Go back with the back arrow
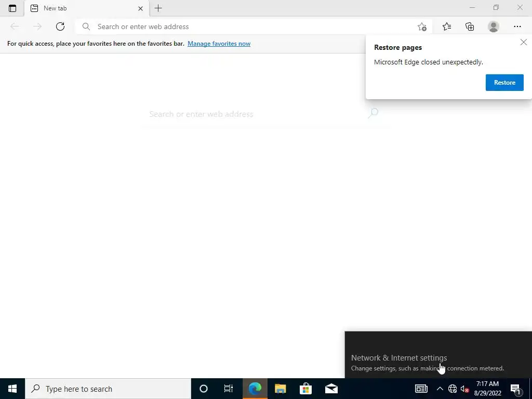The image size is (532, 399). (x=15, y=26)
